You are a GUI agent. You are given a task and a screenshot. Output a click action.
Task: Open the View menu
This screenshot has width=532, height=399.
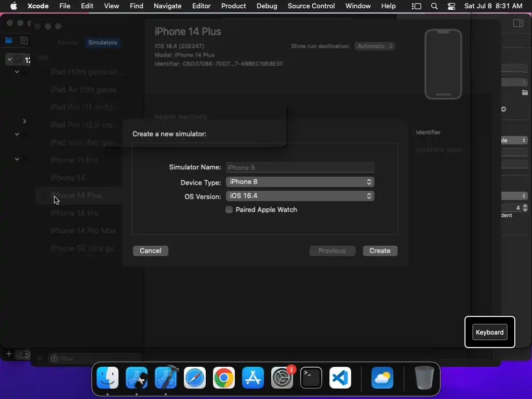point(111,6)
